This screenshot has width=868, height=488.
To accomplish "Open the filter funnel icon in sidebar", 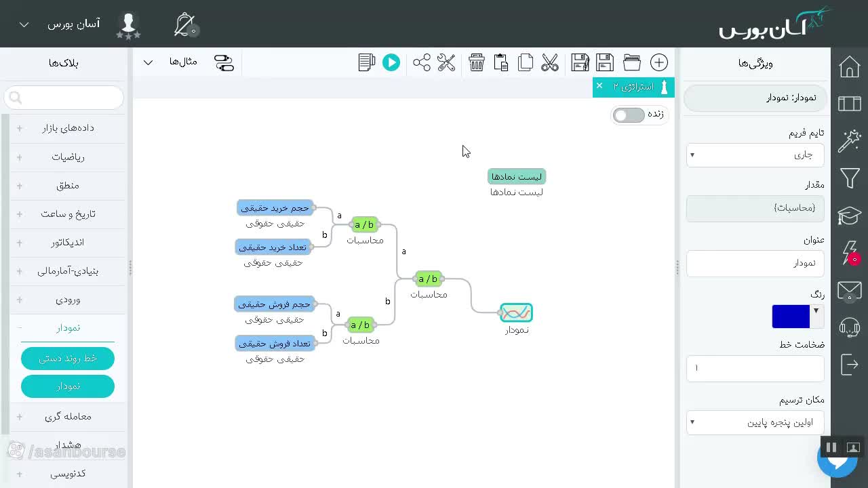I will [x=850, y=178].
